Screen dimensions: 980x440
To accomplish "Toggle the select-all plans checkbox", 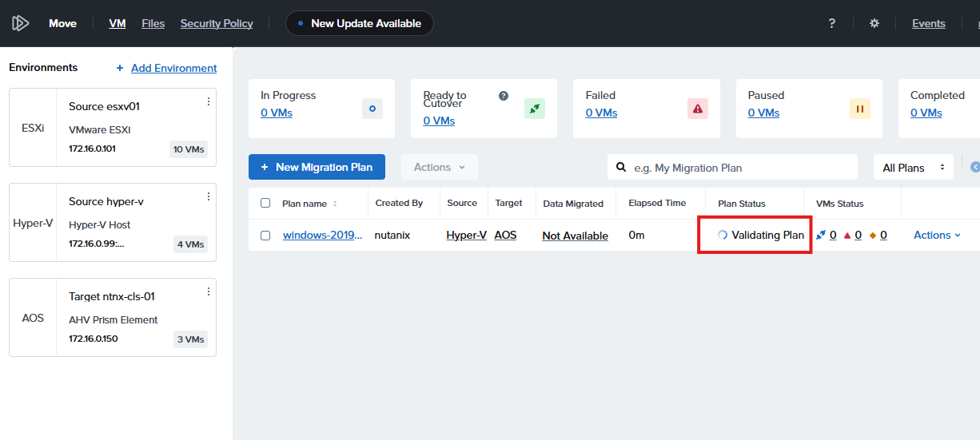I will click(265, 203).
